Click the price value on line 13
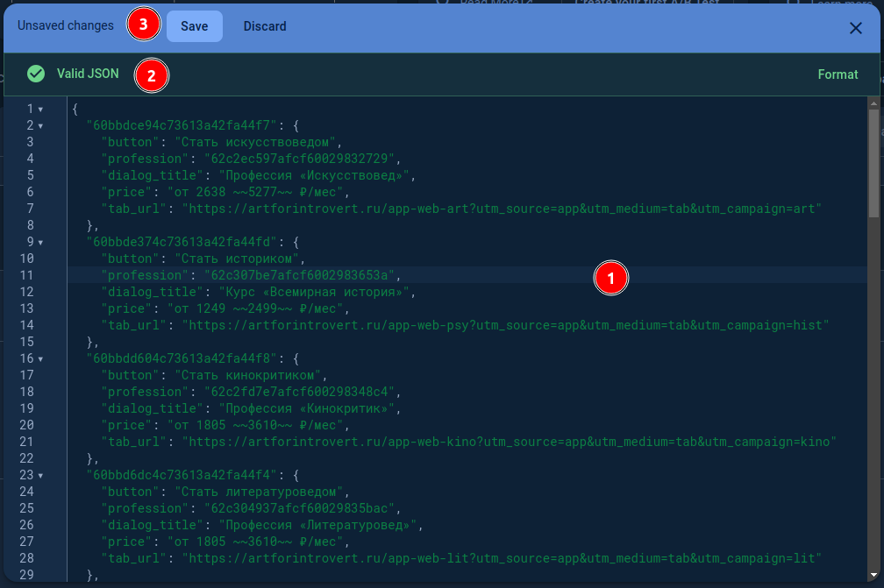 coord(251,308)
